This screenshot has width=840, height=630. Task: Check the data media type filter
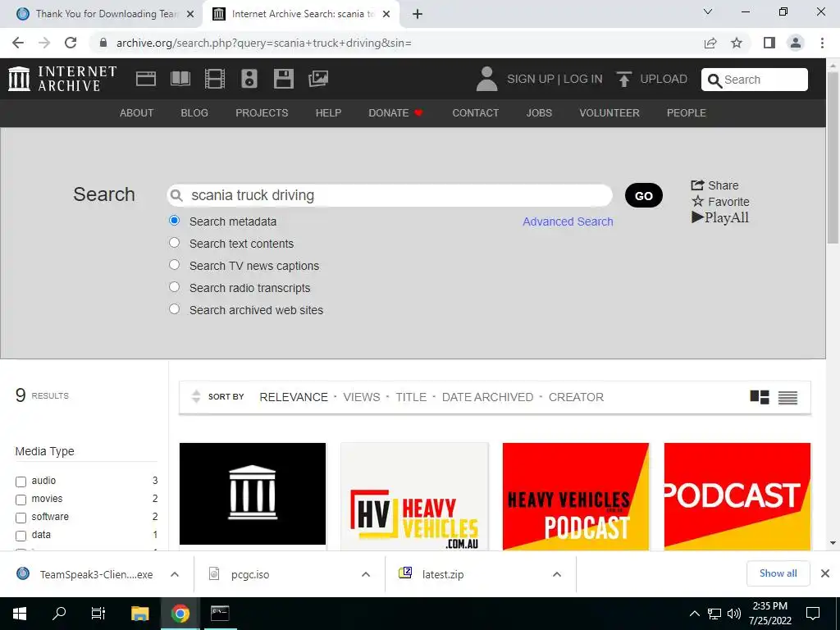pos(21,536)
